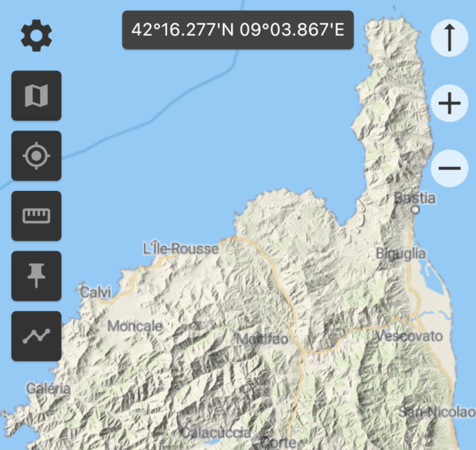Image resolution: width=476 pixels, height=450 pixels.
Task: Reset map orientation with north arrow
Action: click(449, 37)
